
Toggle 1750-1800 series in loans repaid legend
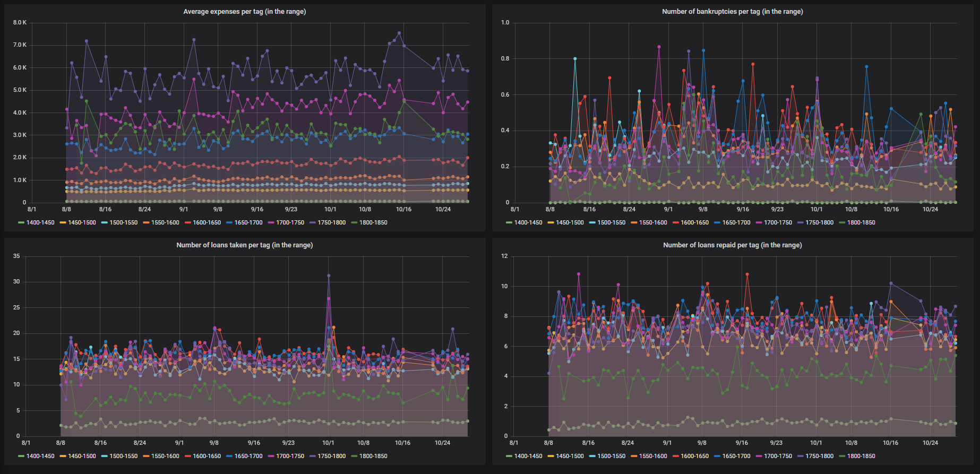(815, 456)
